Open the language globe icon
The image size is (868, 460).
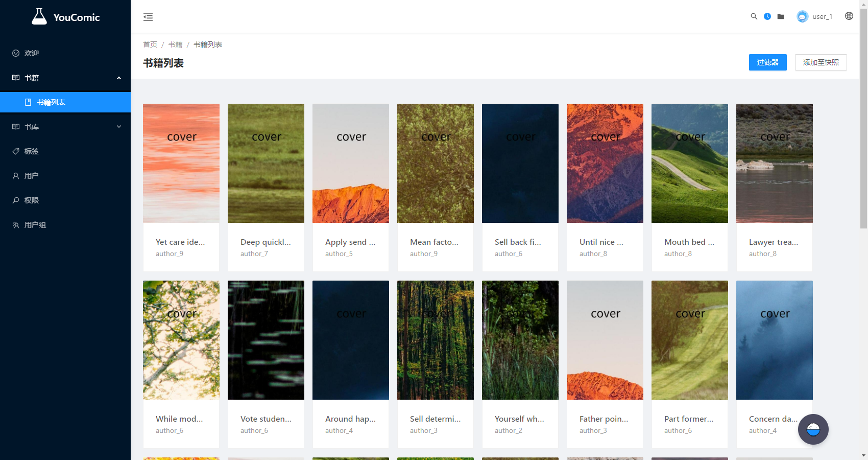click(x=849, y=16)
